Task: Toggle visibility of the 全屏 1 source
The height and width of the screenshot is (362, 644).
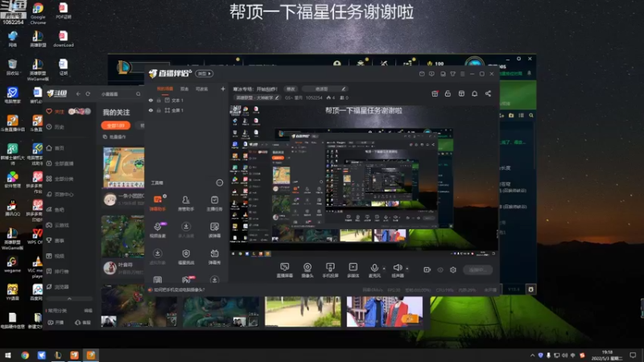Action: [x=151, y=110]
